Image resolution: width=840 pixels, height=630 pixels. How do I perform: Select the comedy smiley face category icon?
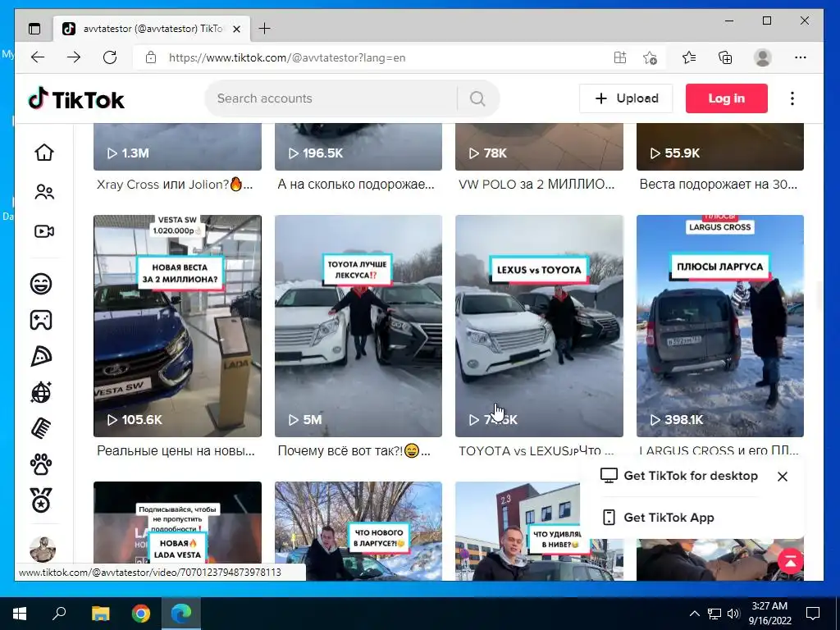click(41, 283)
